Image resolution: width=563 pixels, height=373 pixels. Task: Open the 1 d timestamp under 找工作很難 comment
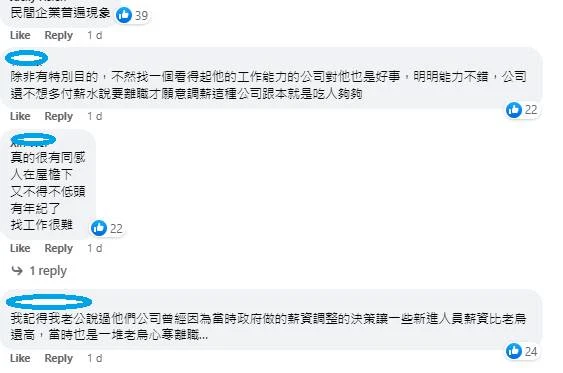pos(95,248)
